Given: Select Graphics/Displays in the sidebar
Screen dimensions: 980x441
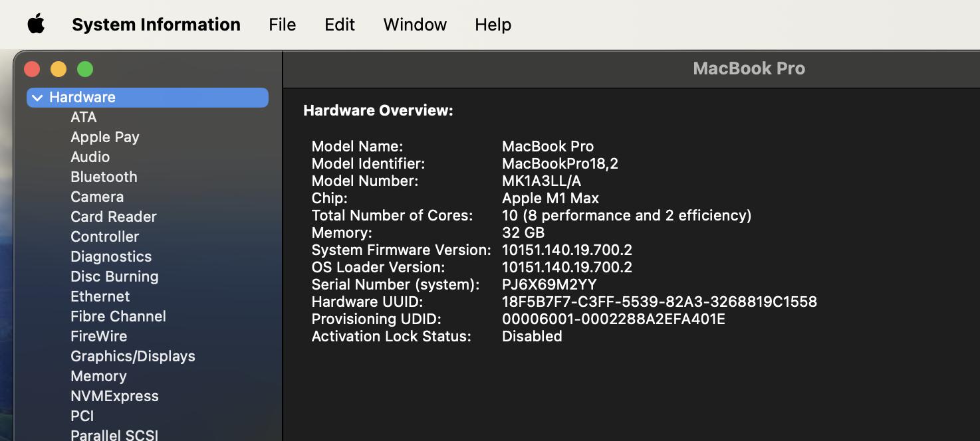Looking at the screenshot, I should coord(133,356).
